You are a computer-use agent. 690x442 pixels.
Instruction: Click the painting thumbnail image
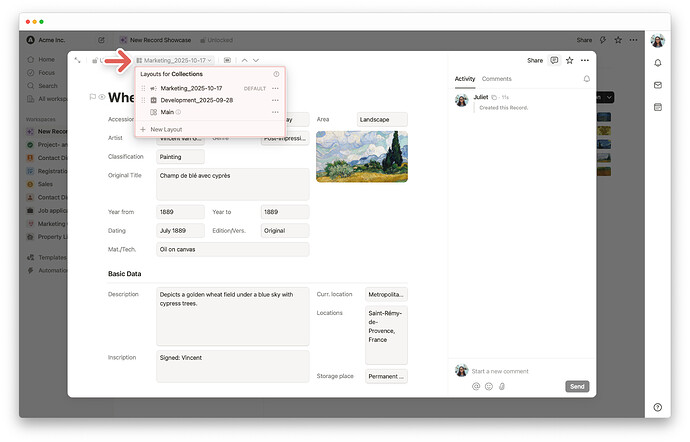362,157
